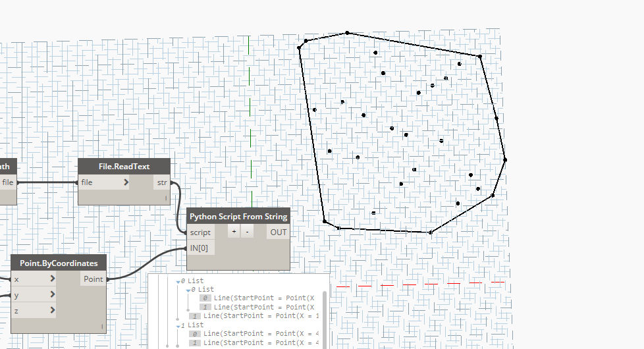This screenshot has width=644, height=349.
Task: Select item 0 Line inside nested 0 List
Action: pyautogui.click(x=257, y=298)
